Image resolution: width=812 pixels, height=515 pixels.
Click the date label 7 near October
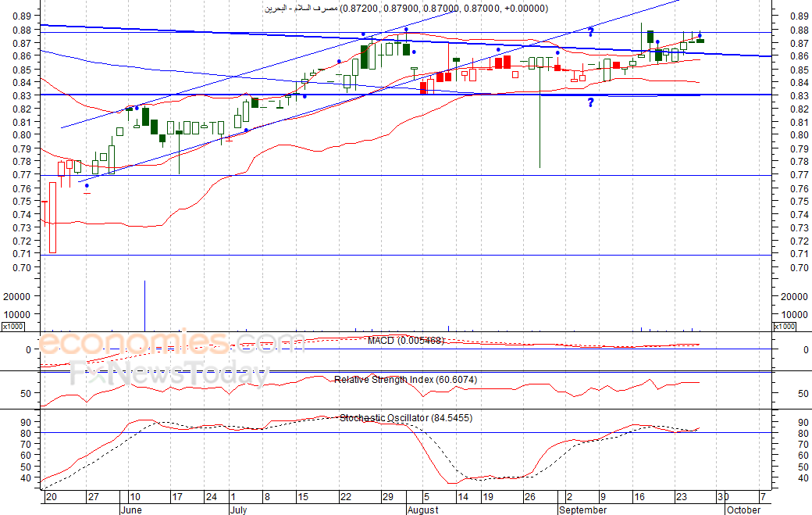[x=763, y=497]
